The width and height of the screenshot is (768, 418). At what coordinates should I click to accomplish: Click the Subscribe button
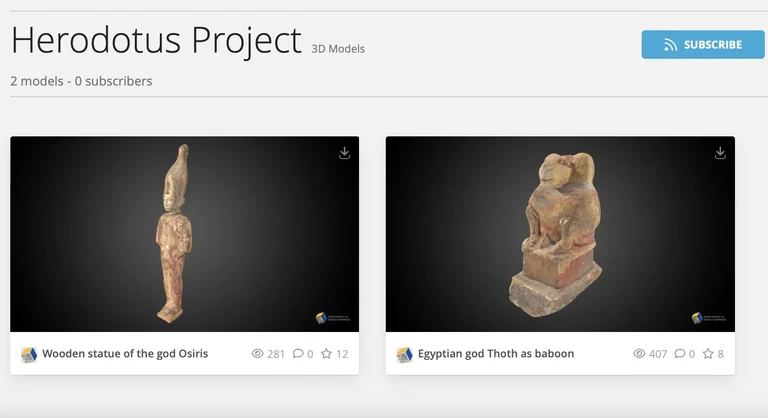pyautogui.click(x=702, y=45)
